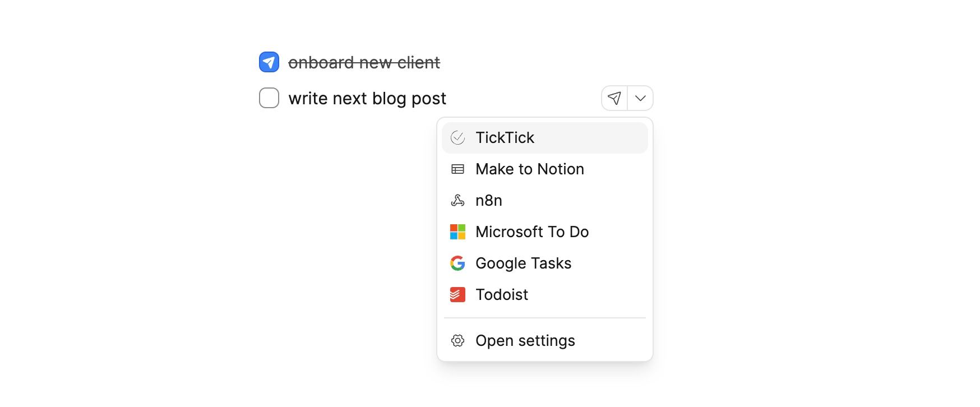This screenshot has width=980, height=407.
Task: Click the Google Tasks colored G icon
Action: (x=457, y=263)
